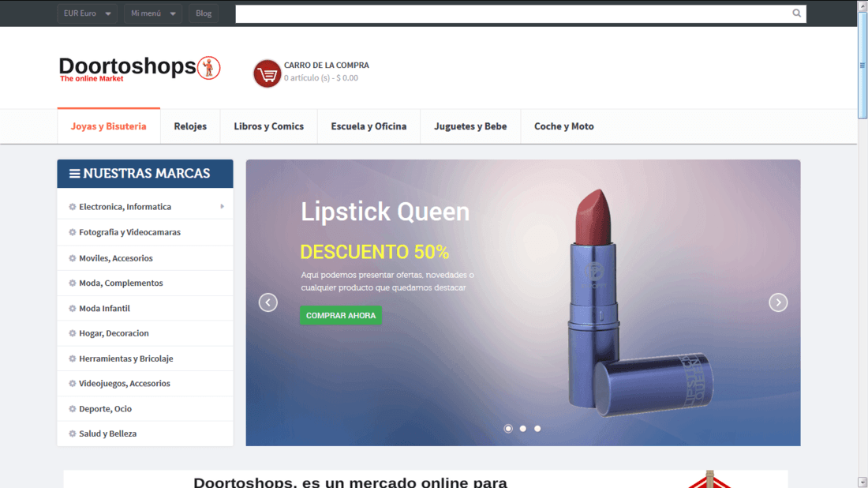Click gear icon beside Fotografia y Videocamaras
This screenshot has width=868, height=488.
pos(73,232)
